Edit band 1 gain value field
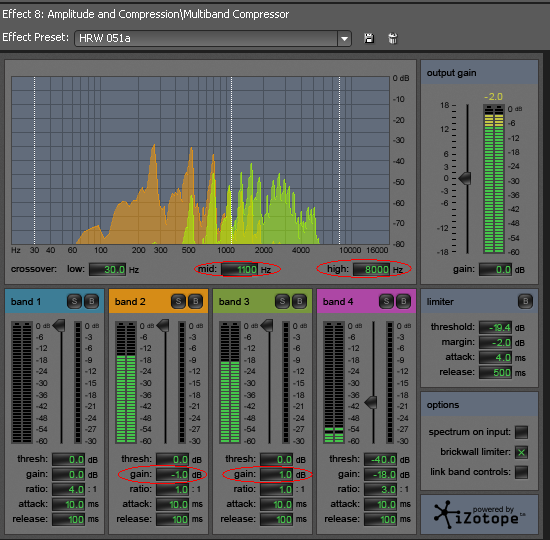This screenshot has height=540, width=550. [68, 474]
